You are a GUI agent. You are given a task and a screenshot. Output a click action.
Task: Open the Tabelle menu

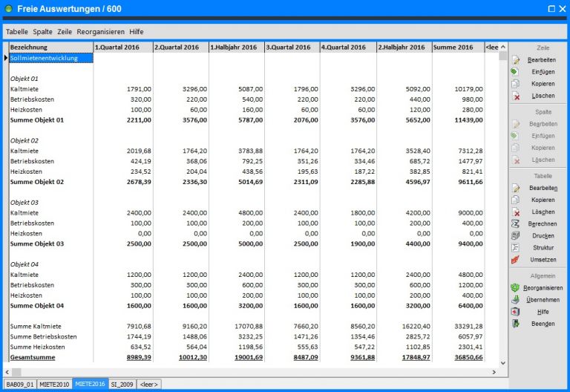coord(16,32)
